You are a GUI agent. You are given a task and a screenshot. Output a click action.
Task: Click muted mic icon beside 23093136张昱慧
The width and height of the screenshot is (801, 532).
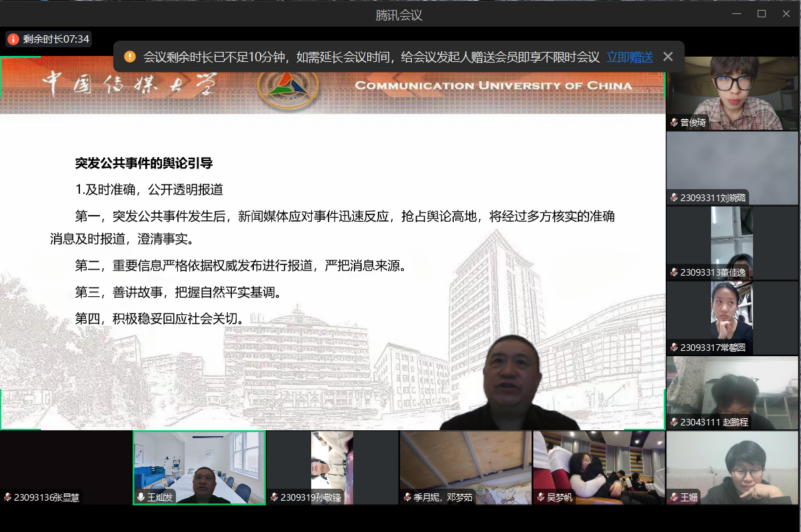7,497
